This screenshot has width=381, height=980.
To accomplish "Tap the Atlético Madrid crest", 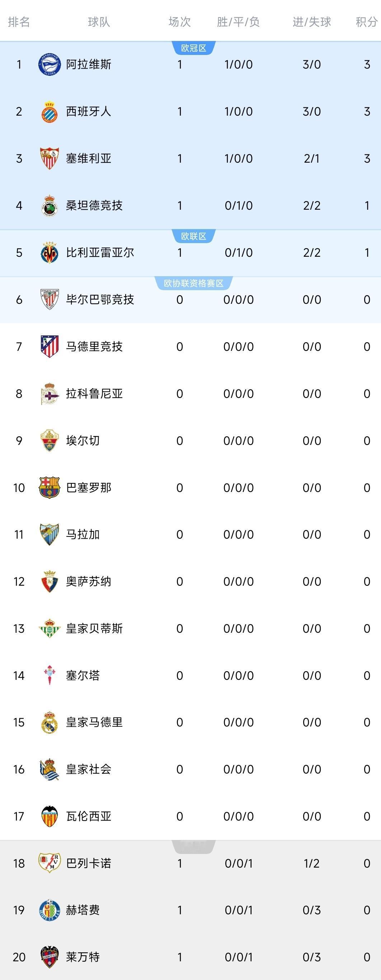I will tap(50, 347).
